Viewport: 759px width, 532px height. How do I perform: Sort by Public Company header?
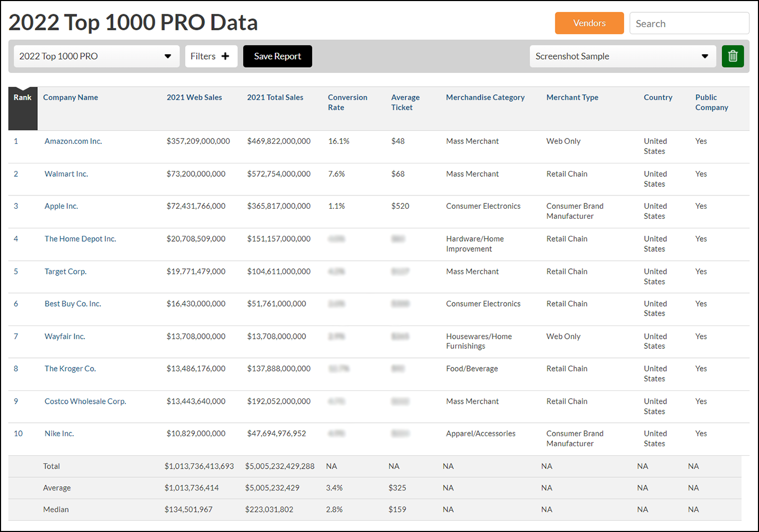712,102
